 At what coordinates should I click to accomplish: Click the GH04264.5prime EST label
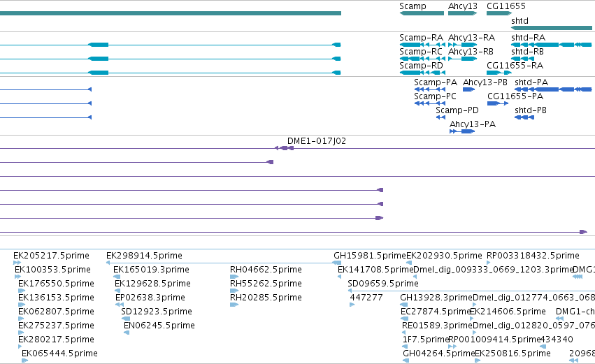coord(439,354)
